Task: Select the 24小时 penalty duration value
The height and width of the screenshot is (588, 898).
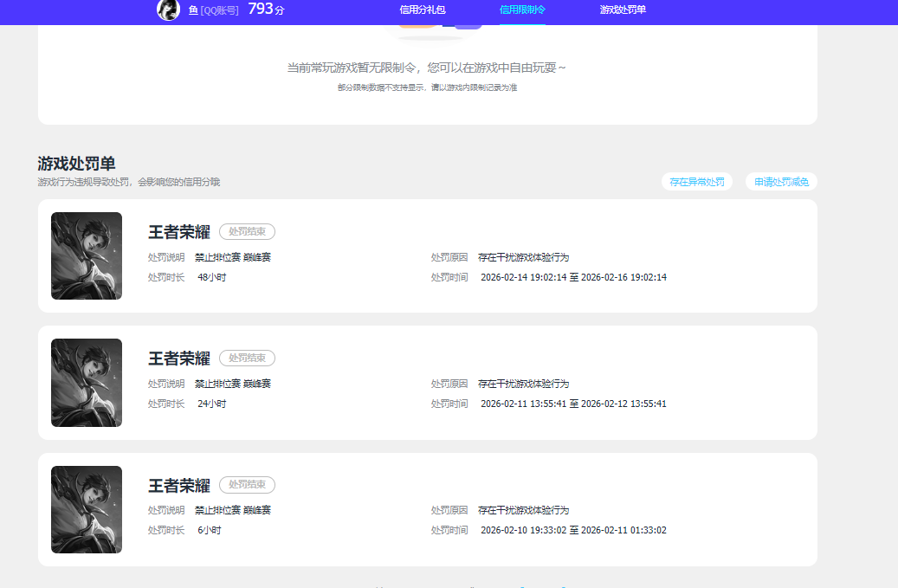Action: click(212, 404)
